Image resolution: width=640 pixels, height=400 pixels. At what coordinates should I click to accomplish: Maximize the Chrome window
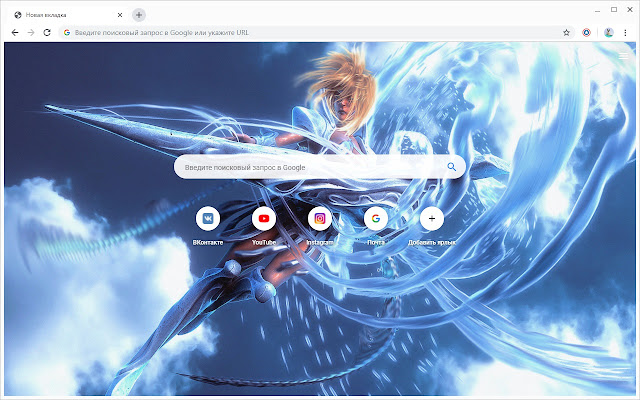tap(614, 10)
